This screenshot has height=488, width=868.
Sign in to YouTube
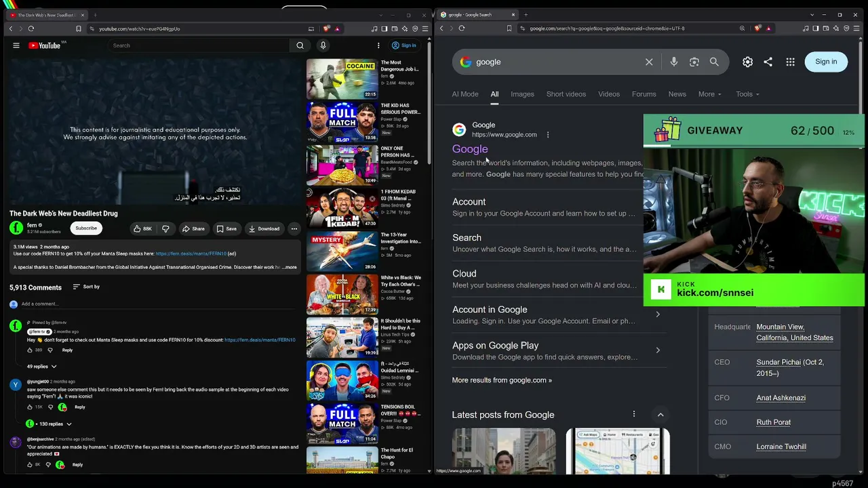tap(403, 45)
